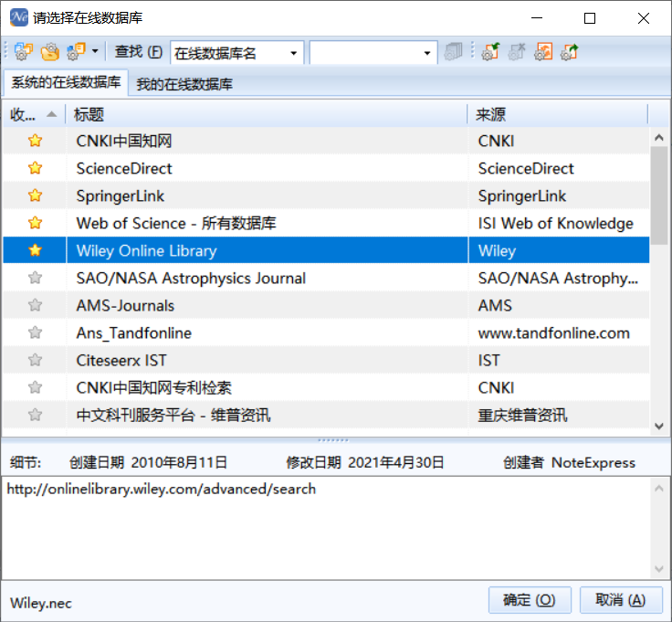Switch to 系统的在线数据库 tab
Image resolution: width=672 pixels, height=622 pixels.
tap(66, 82)
